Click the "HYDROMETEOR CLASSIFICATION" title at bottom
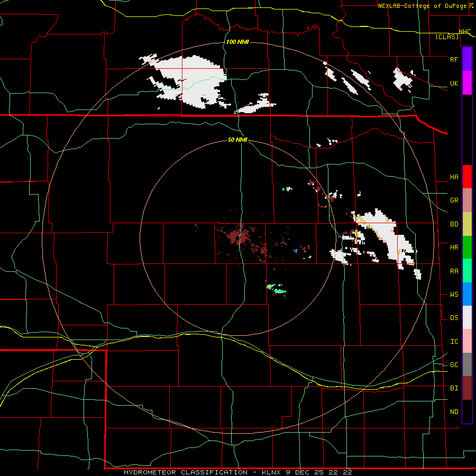The image size is (476, 476). pyautogui.click(x=186, y=472)
